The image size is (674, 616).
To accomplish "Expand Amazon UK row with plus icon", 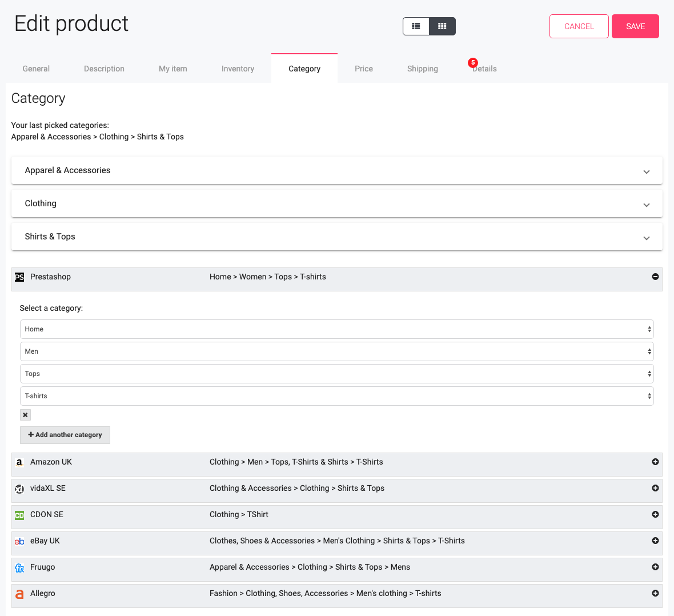I will tap(655, 462).
